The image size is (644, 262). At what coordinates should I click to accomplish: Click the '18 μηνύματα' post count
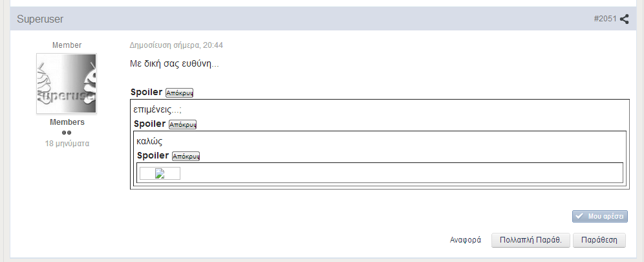pos(67,144)
